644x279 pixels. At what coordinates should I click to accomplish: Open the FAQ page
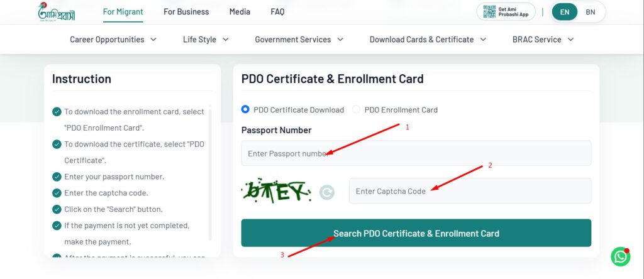277,12
